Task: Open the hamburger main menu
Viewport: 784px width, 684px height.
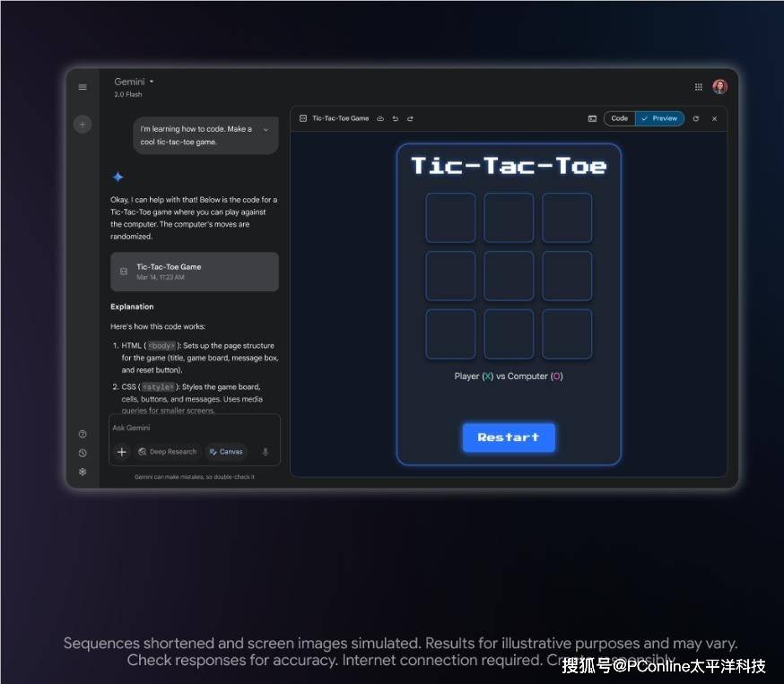Action: click(x=83, y=87)
